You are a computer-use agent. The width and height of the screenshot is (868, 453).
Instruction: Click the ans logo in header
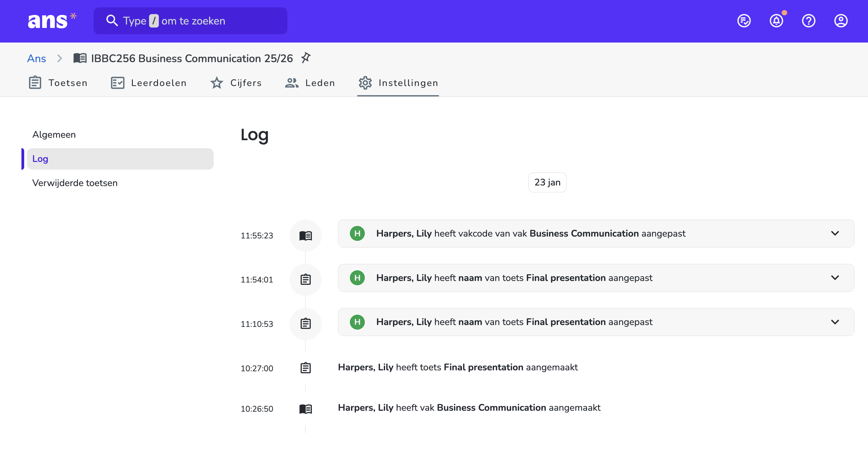point(52,21)
